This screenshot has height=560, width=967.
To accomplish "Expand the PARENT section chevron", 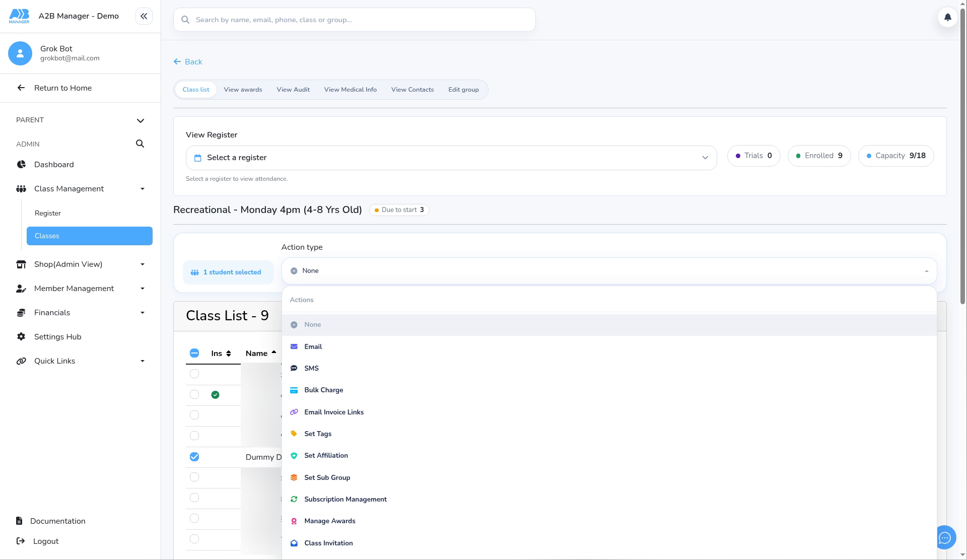I will tap(141, 120).
